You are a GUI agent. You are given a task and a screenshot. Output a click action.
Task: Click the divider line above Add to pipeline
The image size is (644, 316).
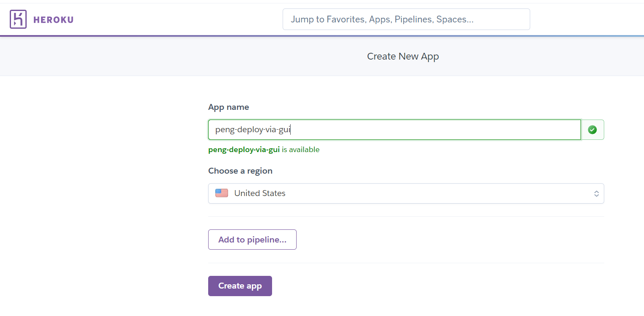406,216
